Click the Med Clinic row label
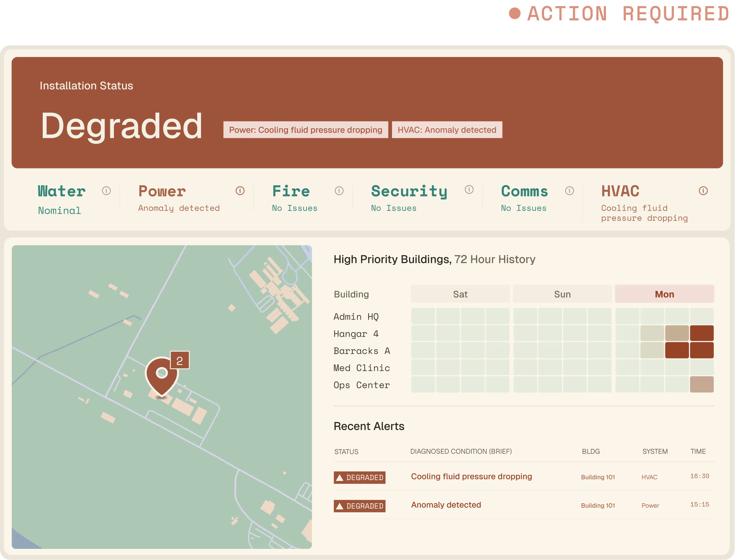Screen dimensions: 736x560 [x=362, y=368]
